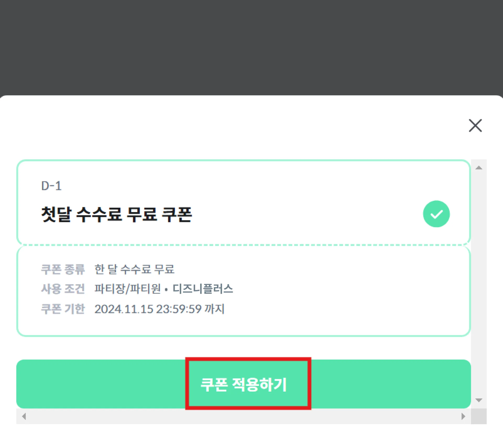Click the vertical scrollbar up arrow

(479, 168)
